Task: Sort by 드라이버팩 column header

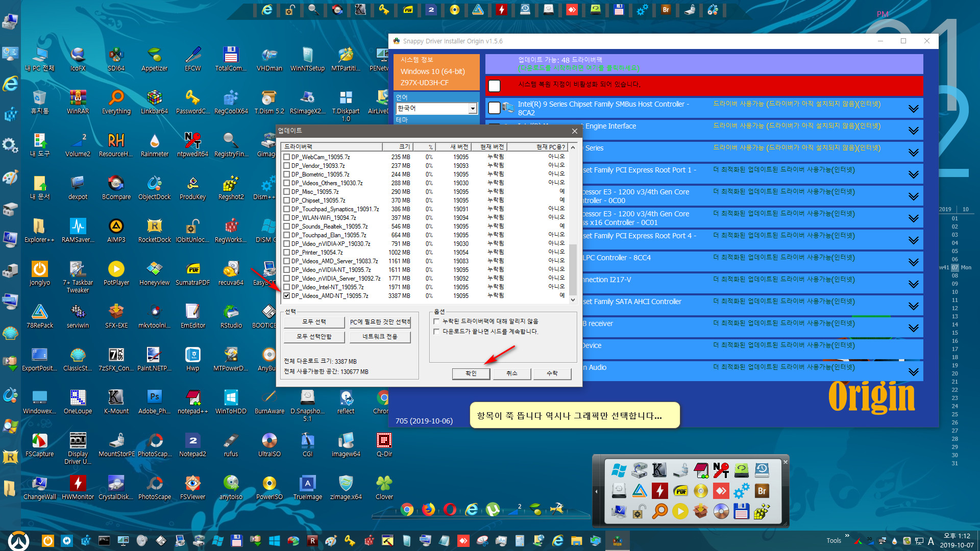Action: (x=331, y=147)
